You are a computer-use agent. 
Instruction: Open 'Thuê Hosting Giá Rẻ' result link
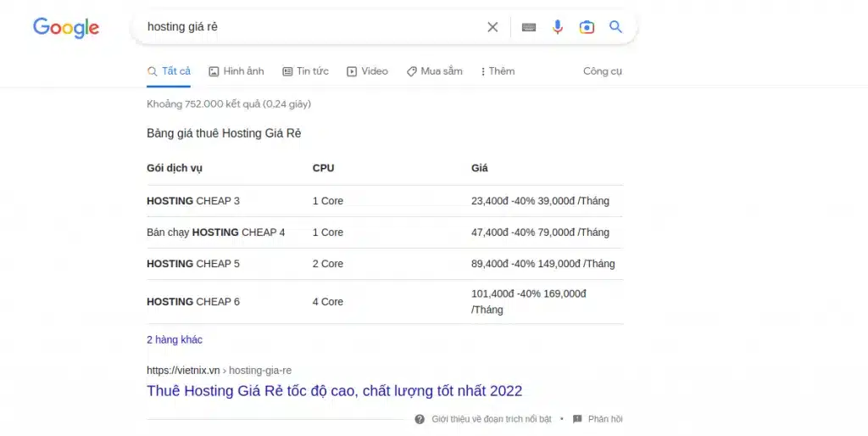[x=334, y=391]
